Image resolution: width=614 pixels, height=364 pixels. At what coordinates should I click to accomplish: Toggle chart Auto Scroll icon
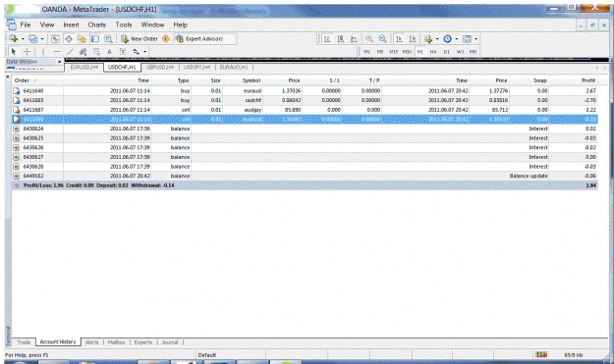399,38
